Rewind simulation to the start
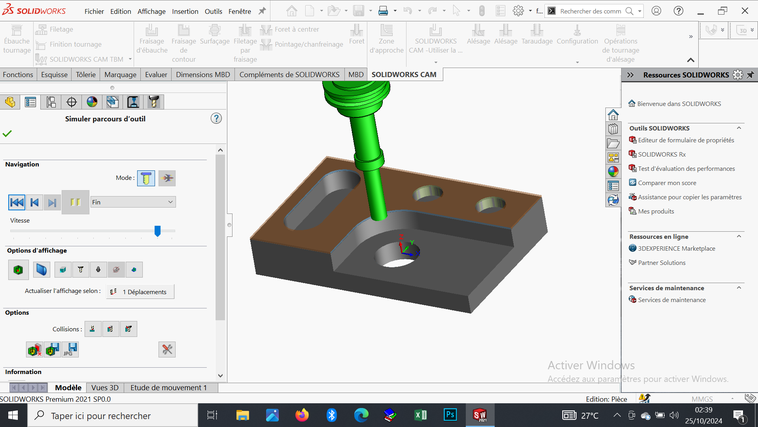 coord(17,202)
